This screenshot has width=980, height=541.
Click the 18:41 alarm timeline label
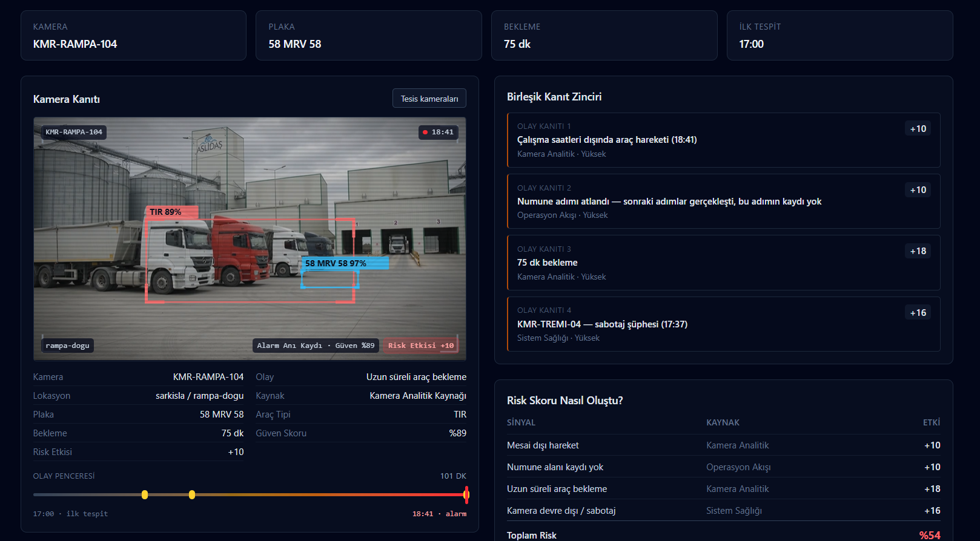click(439, 514)
